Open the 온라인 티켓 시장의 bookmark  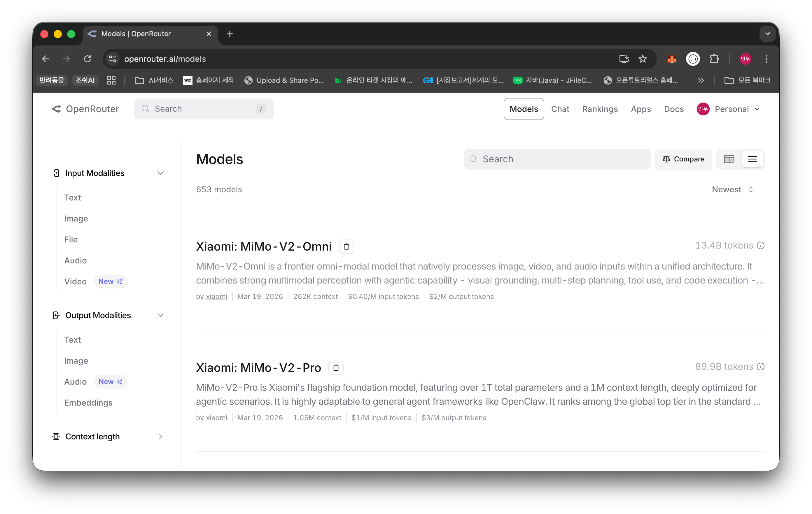[374, 80]
